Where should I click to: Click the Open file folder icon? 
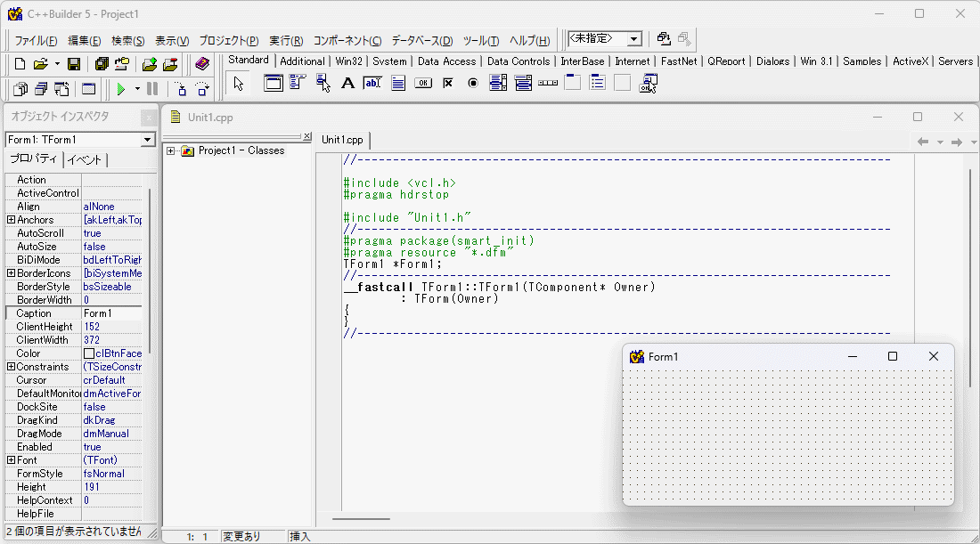click(41, 64)
